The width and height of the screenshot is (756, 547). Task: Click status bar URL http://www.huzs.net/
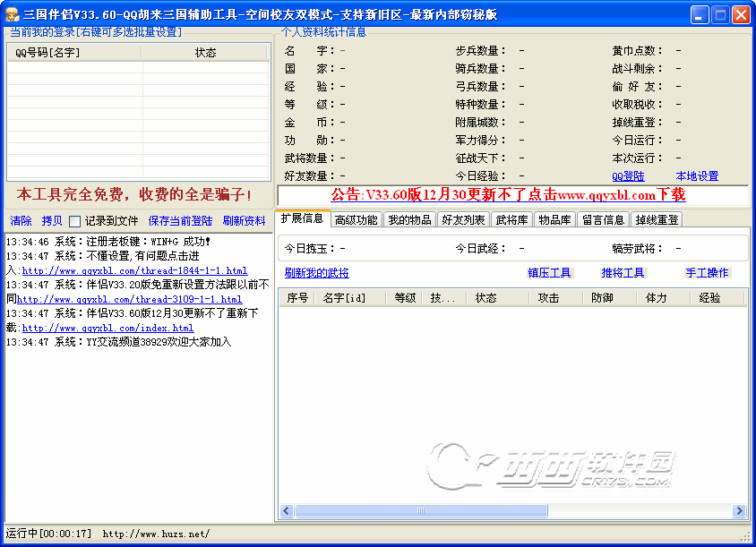click(x=156, y=534)
